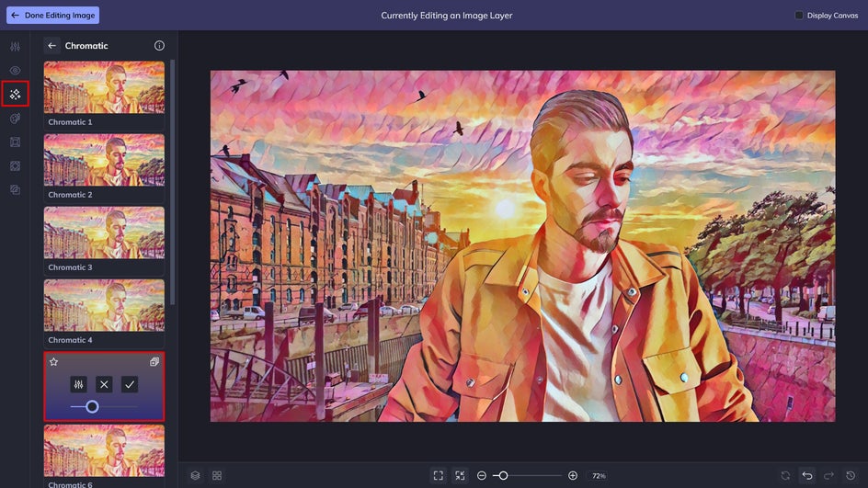868x488 pixels.
Task: Toggle the eye preview sidebar icon
Action: point(15,70)
